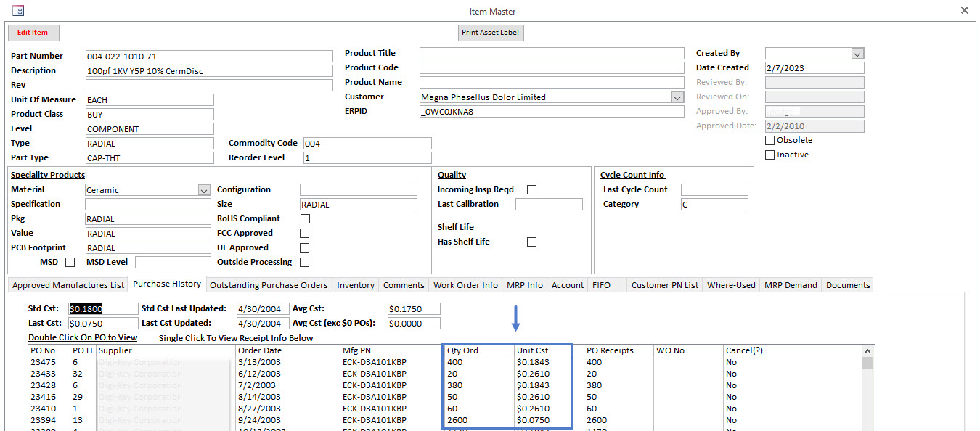Mark the item as RoHS Compliant
This screenshot has width=980, height=431.
pos(305,218)
